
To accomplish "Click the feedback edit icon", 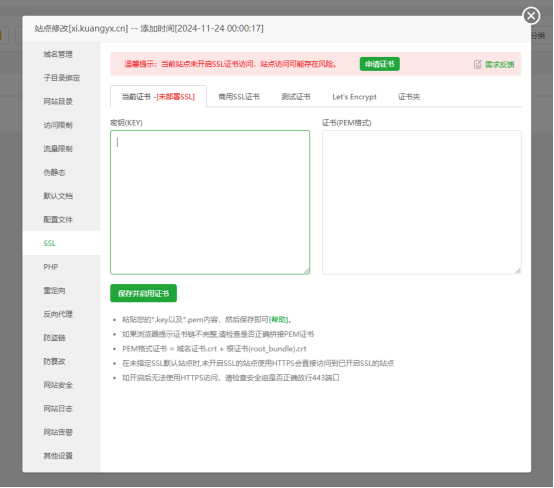I will click(477, 64).
